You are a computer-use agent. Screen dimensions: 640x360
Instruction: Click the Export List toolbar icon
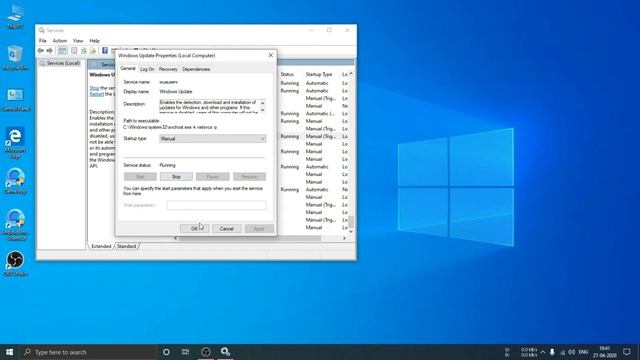point(93,51)
